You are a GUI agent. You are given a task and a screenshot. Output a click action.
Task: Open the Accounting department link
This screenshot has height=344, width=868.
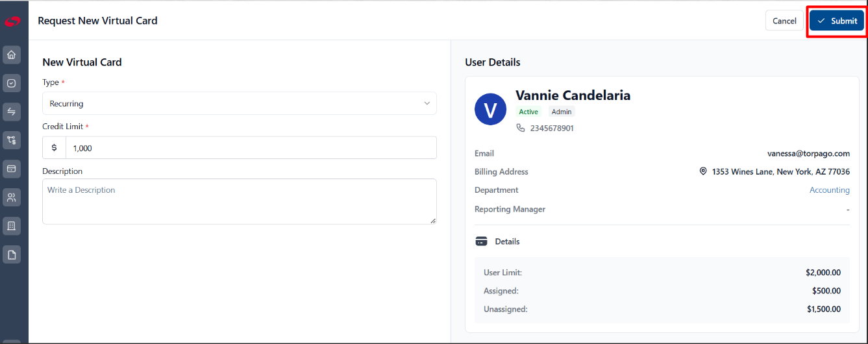pos(830,190)
